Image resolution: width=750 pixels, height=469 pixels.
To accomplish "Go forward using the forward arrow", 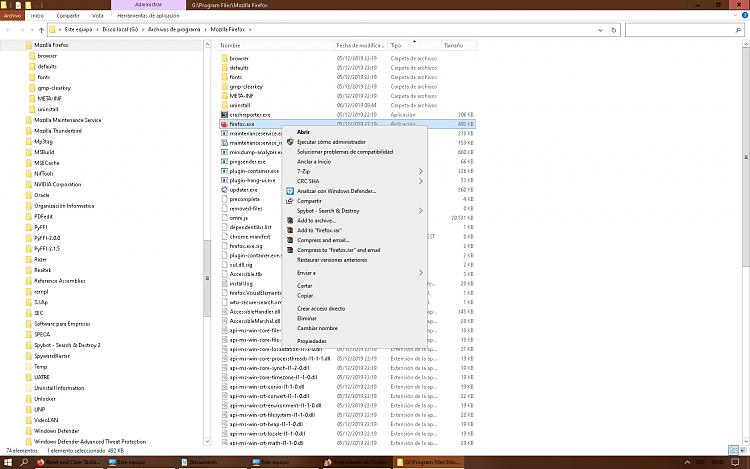I will point(22,30).
